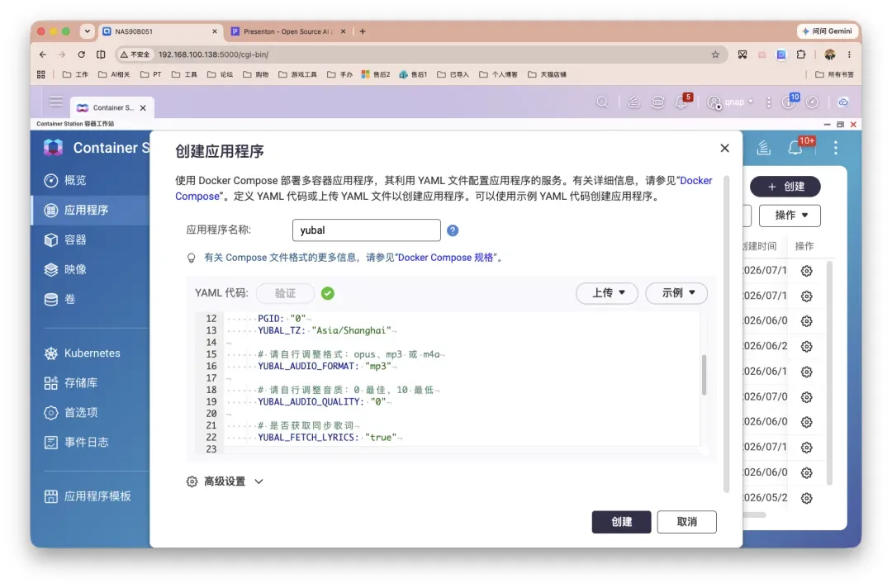Image resolution: width=892 pixels, height=588 pixels.
Task: Click the application name input field
Action: (366, 230)
